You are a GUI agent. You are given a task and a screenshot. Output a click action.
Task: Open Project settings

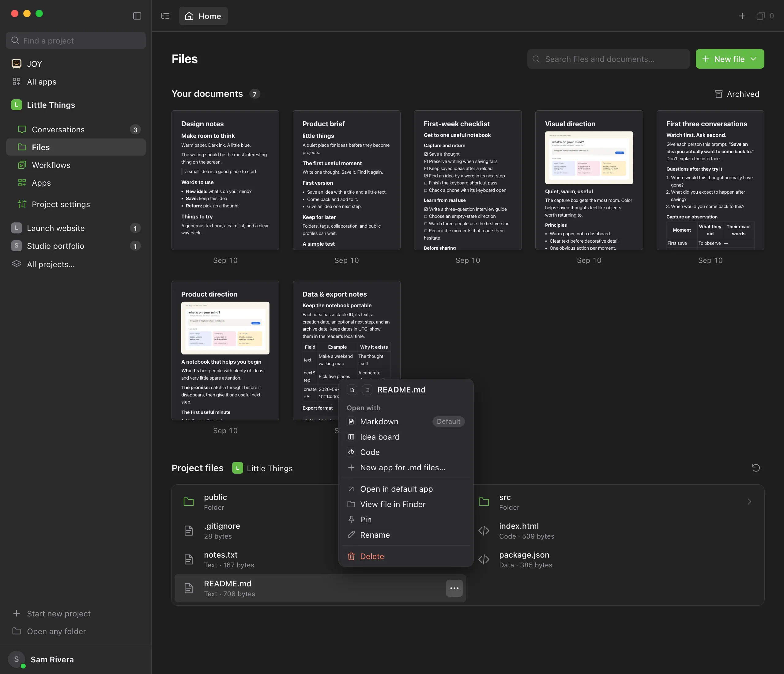pos(76,204)
